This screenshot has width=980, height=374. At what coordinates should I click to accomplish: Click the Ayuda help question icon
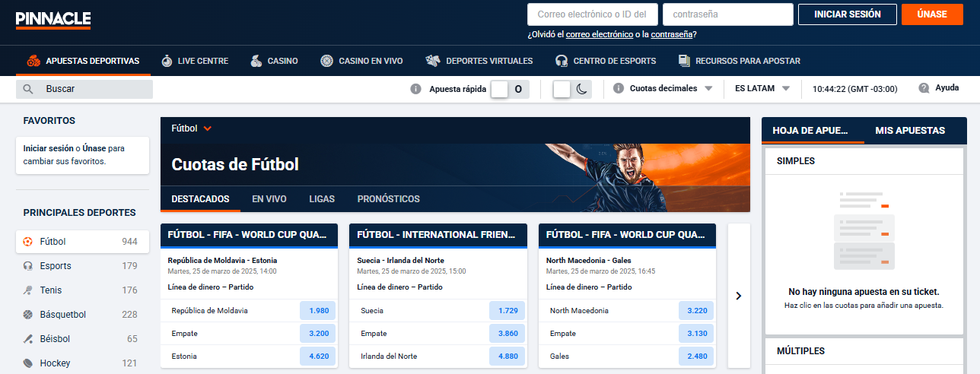(x=924, y=88)
